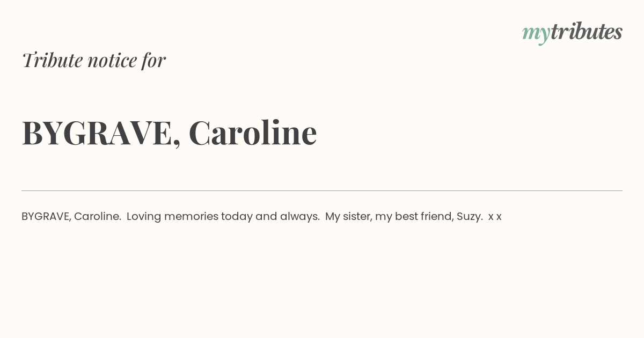This screenshot has width=644, height=338.
Task: Select the "Tribute notice for" heading
Action: pyautogui.click(x=93, y=60)
